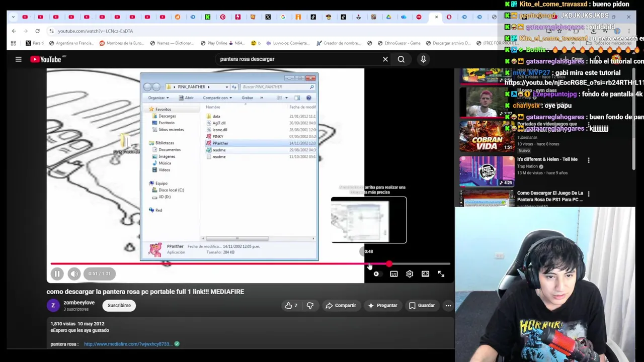Switch to the green Kick browser tab
644x362 pixels.
click(x=208, y=17)
